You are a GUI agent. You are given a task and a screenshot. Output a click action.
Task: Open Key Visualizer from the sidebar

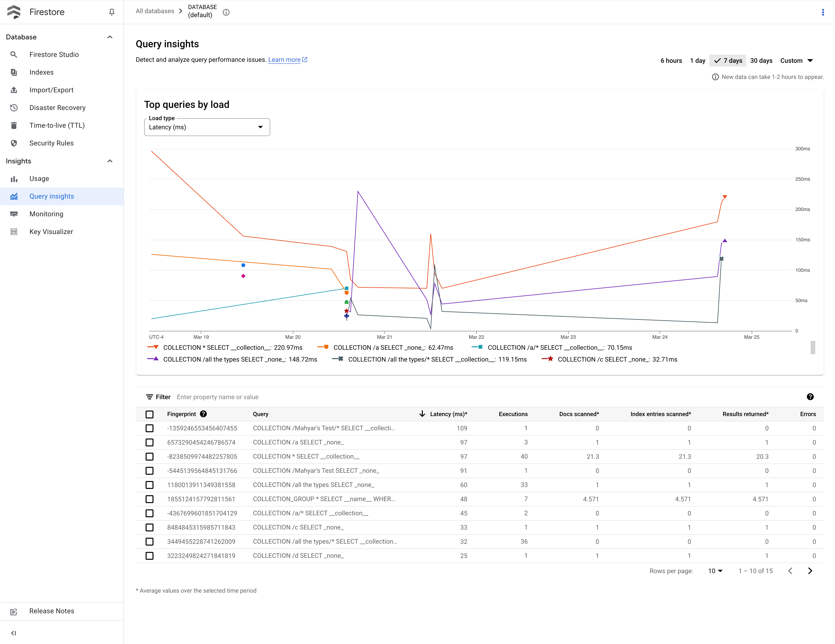click(x=51, y=231)
